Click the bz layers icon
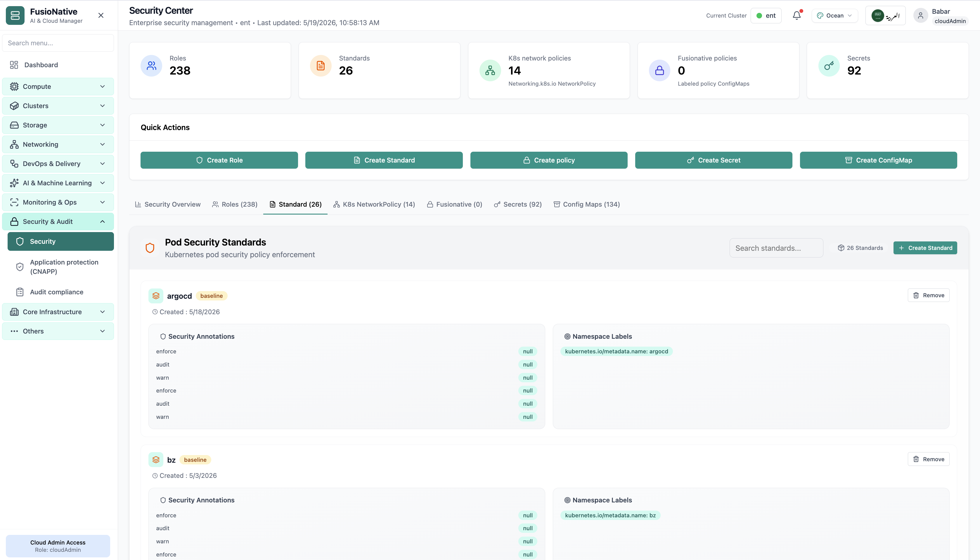Image resolution: width=980 pixels, height=560 pixels. coord(156,460)
